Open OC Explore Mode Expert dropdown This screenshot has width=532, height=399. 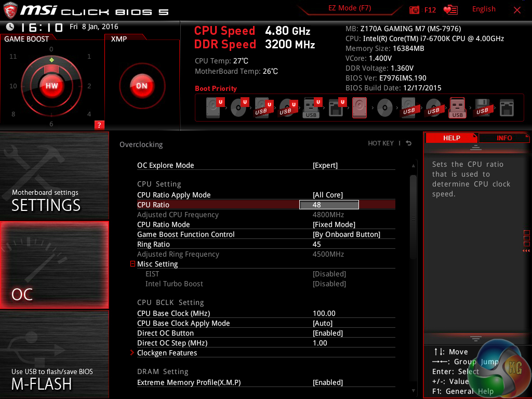click(x=325, y=165)
